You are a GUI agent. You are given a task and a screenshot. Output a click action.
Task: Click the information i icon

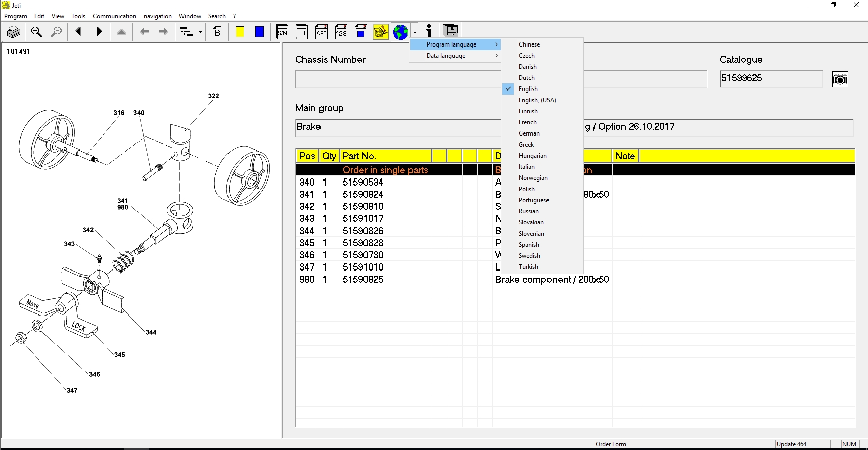click(x=429, y=32)
